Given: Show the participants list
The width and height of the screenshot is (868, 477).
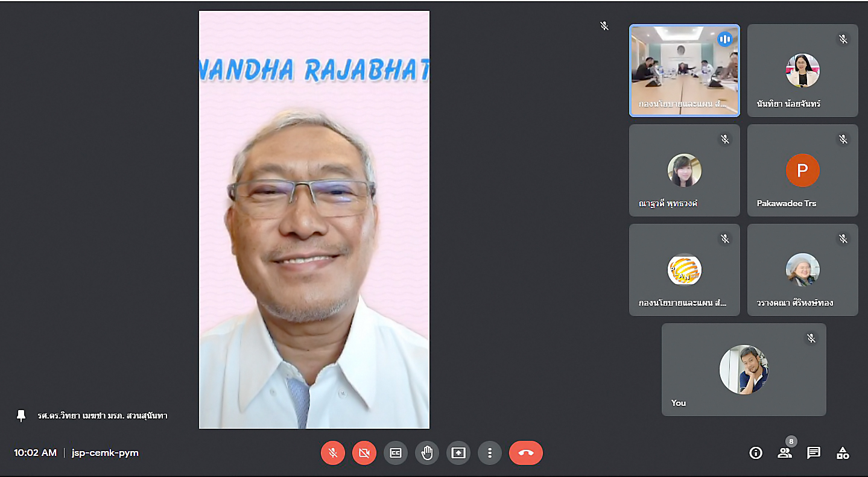Looking at the screenshot, I should 784,453.
